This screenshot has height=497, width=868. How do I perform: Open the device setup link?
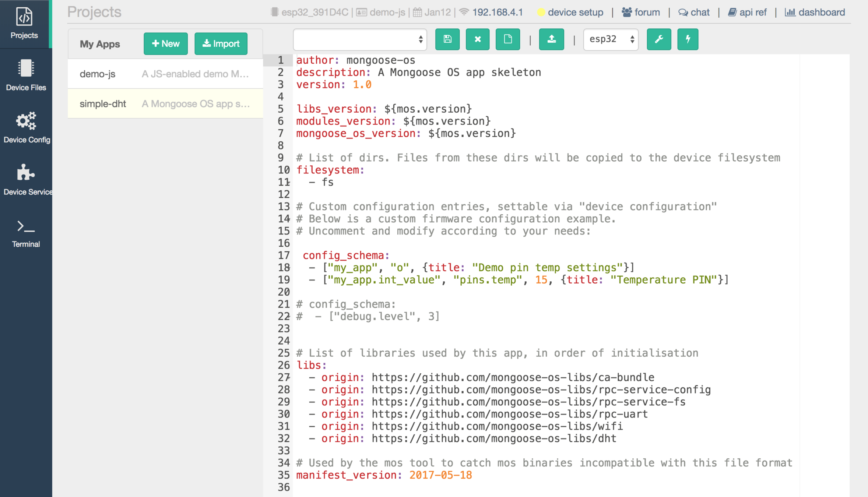tap(575, 13)
